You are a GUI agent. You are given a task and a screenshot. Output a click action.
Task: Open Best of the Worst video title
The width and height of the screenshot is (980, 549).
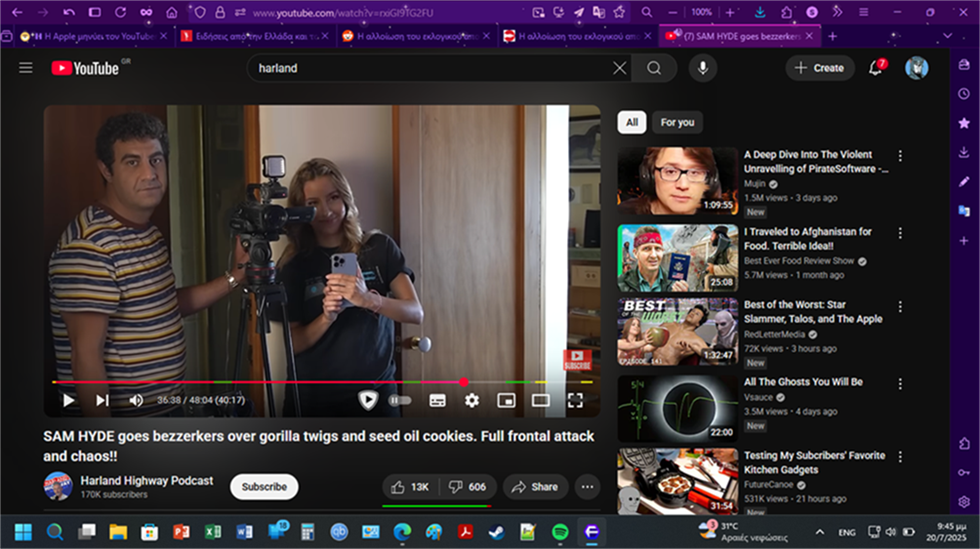pos(813,311)
